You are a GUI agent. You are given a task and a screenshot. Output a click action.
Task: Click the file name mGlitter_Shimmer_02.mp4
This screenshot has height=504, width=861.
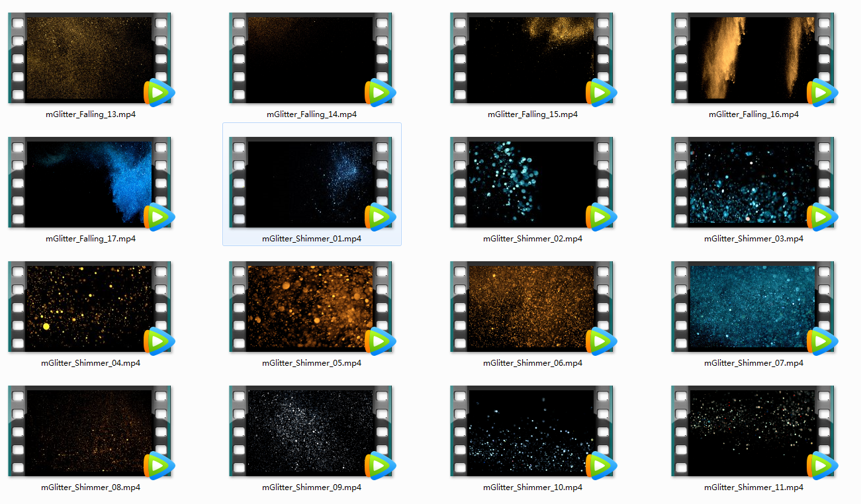533,239
